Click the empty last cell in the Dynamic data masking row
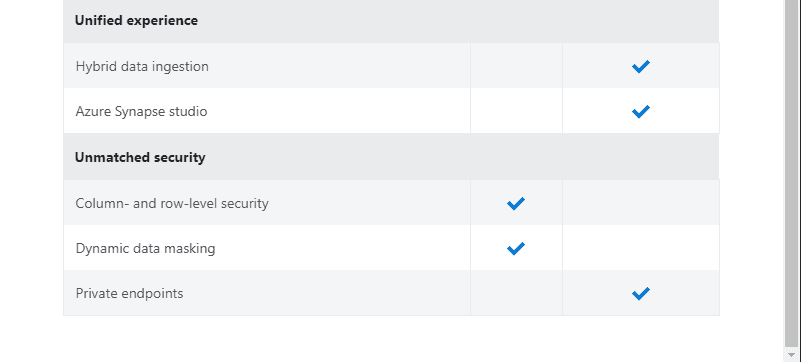The width and height of the screenshot is (801, 362). coord(641,248)
